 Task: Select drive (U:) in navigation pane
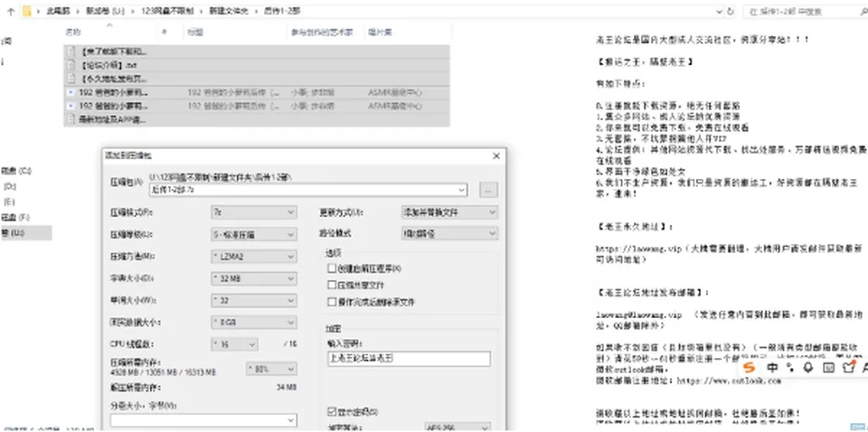click(26, 233)
